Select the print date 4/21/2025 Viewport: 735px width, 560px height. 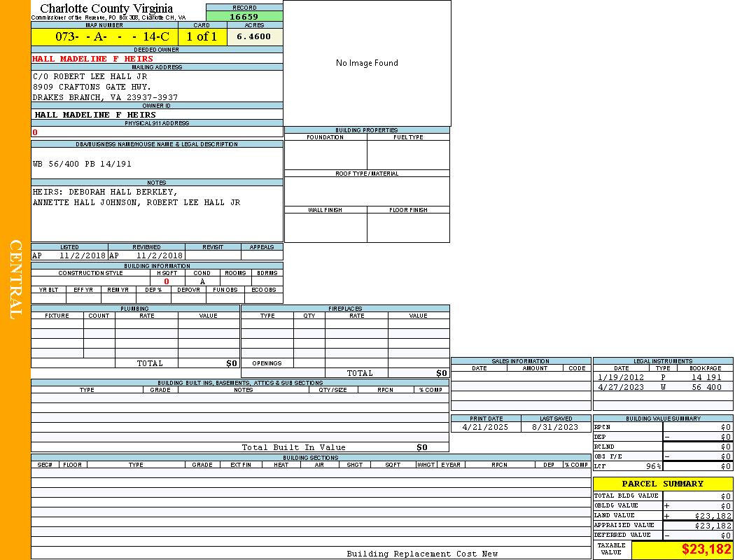coord(485,427)
